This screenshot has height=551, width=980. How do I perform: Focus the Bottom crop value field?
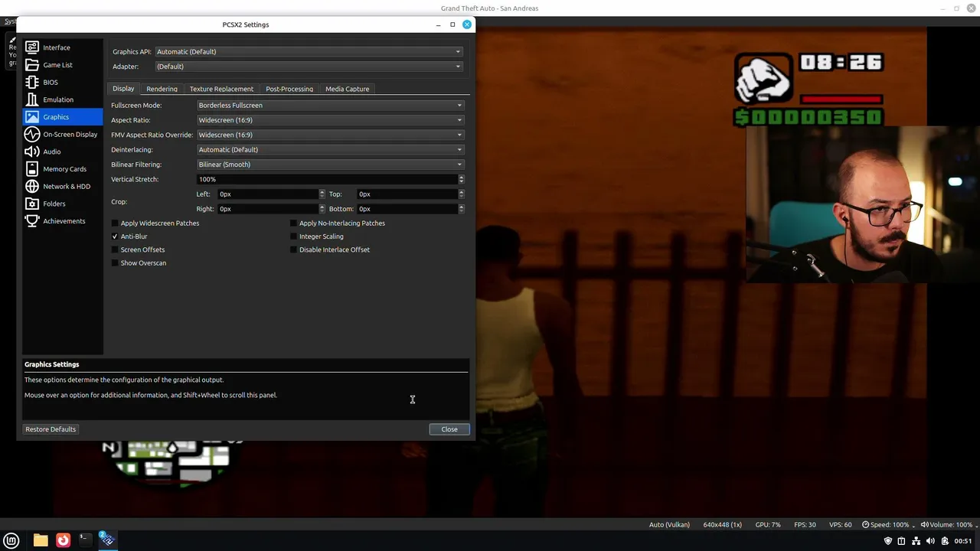pyautogui.click(x=407, y=209)
